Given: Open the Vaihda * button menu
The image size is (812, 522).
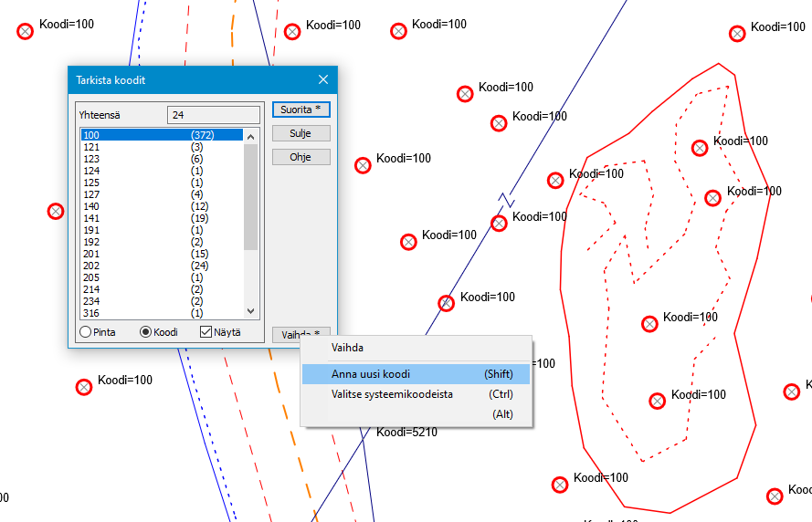Looking at the screenshot, I should (x=301, y=334).
